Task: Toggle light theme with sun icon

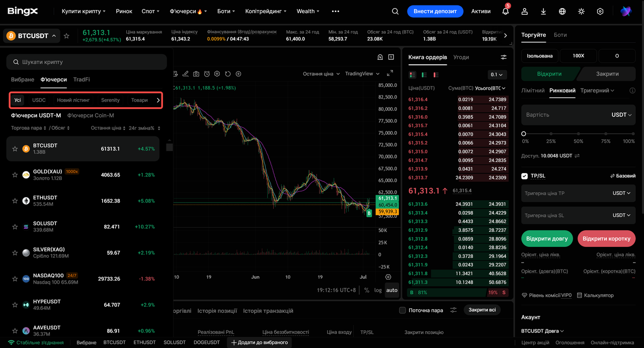Action: coord(581,11)
